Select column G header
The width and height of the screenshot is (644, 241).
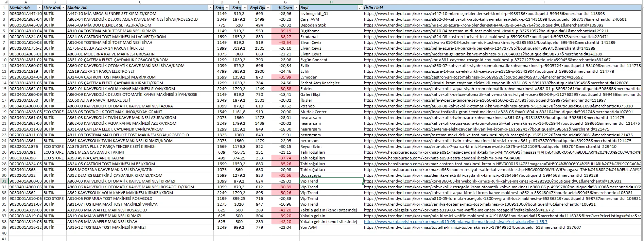(x=285, y=2)
